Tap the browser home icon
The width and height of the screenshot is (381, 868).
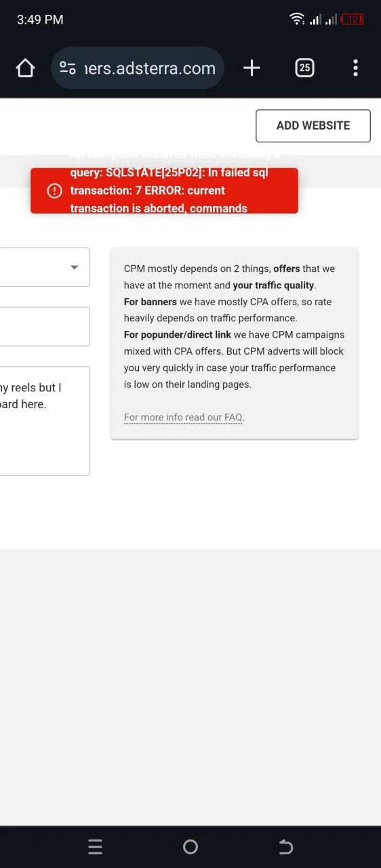click(25, 68)
